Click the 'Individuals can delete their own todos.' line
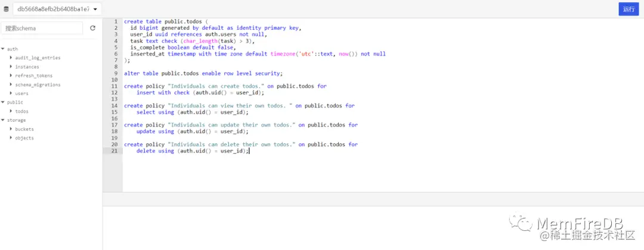644x250 pixels. click(241, 144)
